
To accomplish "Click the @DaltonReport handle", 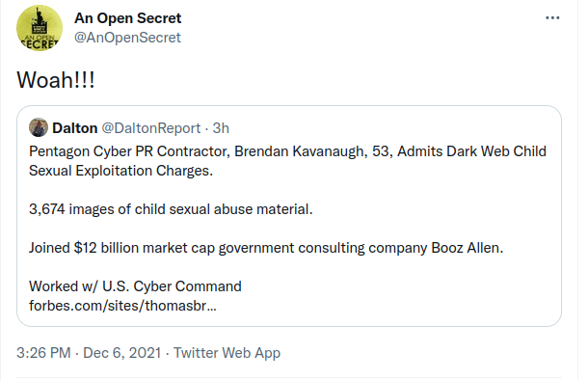I will tap(151, 128).
